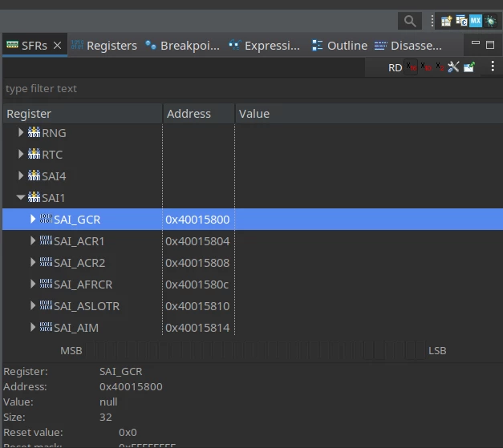This screenshot has height=448, width=503.
Task: Click the SAI_GCR name in details pane
Action: 121,371
